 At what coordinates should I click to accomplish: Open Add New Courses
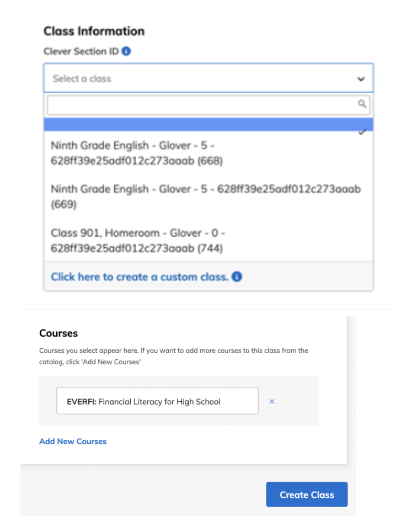click(72, 441)
